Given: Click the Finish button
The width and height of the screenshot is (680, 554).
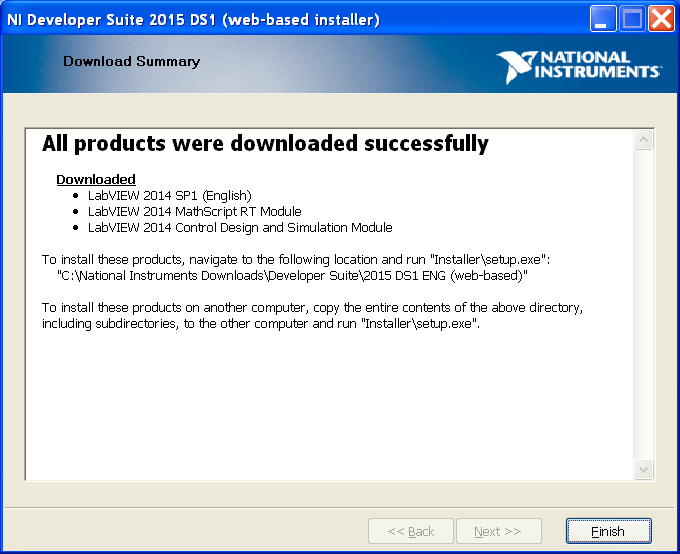Looking at the screenshot, I should pos(608,531).
